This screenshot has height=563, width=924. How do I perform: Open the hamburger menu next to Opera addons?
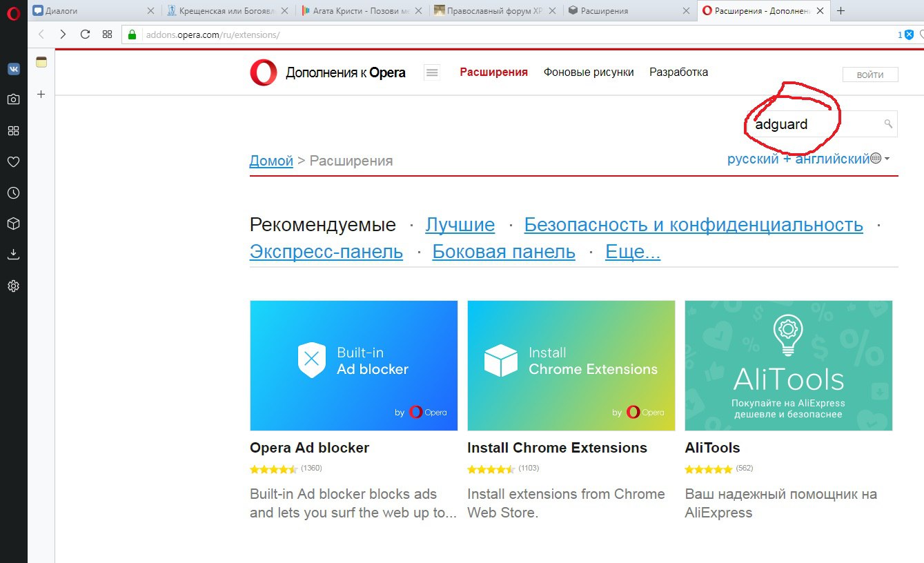click(432, 72)
